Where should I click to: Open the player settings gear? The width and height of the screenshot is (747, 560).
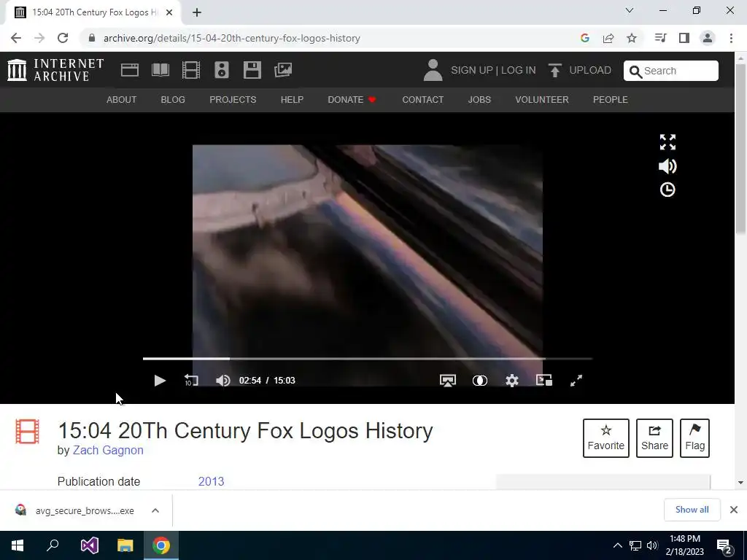click(x=511, y=381)
